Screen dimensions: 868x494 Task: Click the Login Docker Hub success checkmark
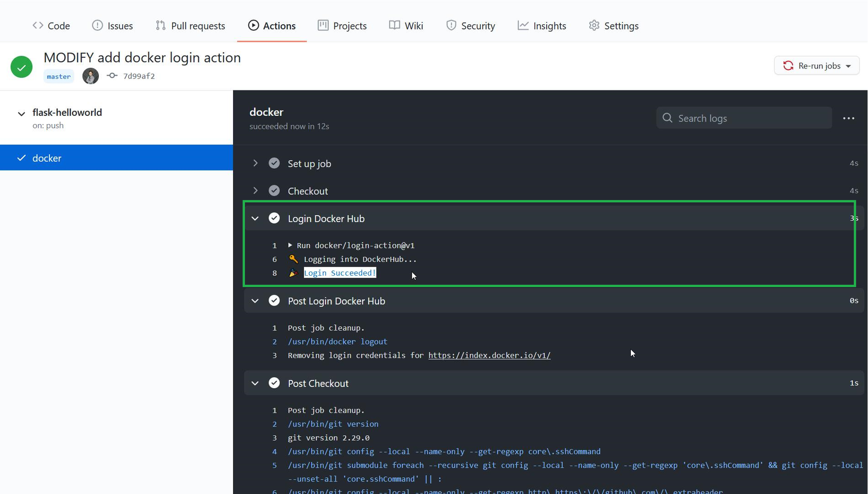click(274, 218)
